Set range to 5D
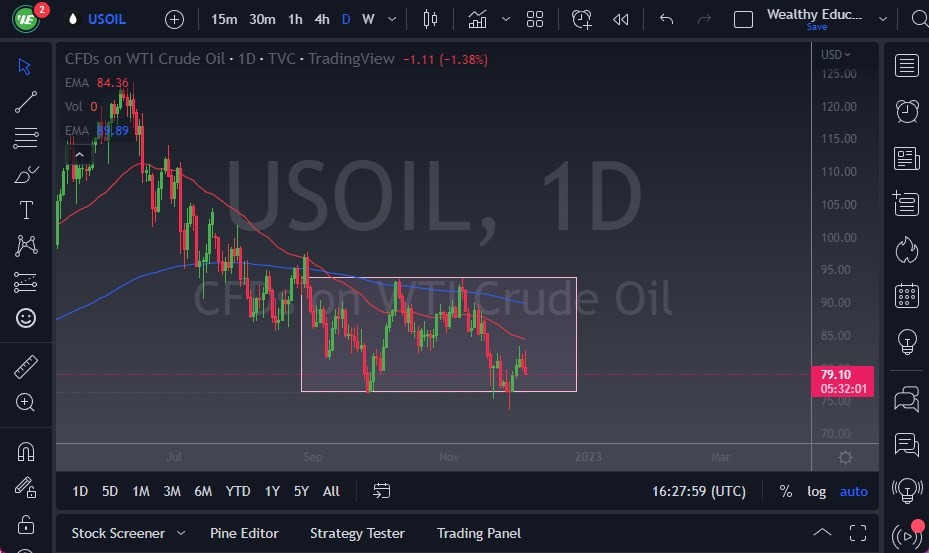929x553 pixels. pyautogui.click(x=110, y=491)
